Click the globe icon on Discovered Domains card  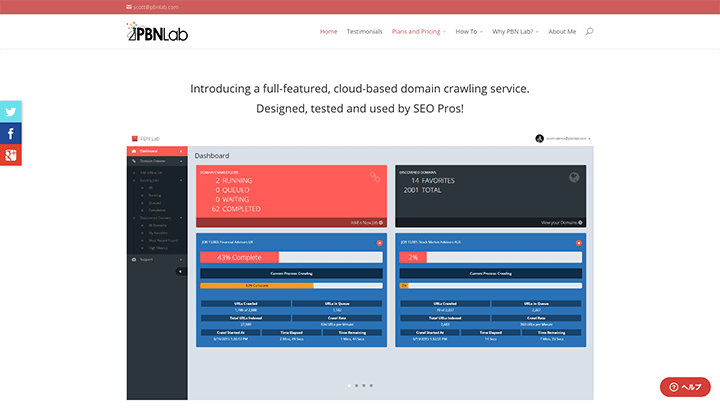(574, 177)
